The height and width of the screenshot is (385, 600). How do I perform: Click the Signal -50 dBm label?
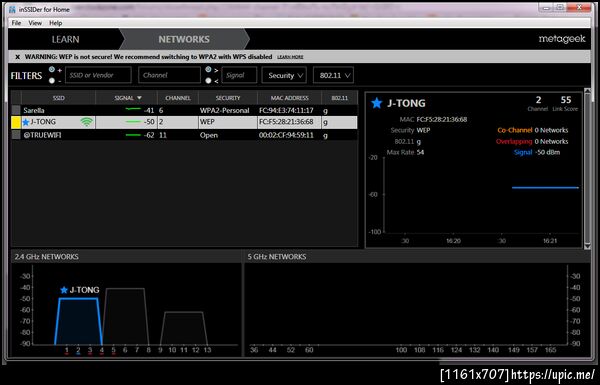pyautogui.click(x=537, y=152)
